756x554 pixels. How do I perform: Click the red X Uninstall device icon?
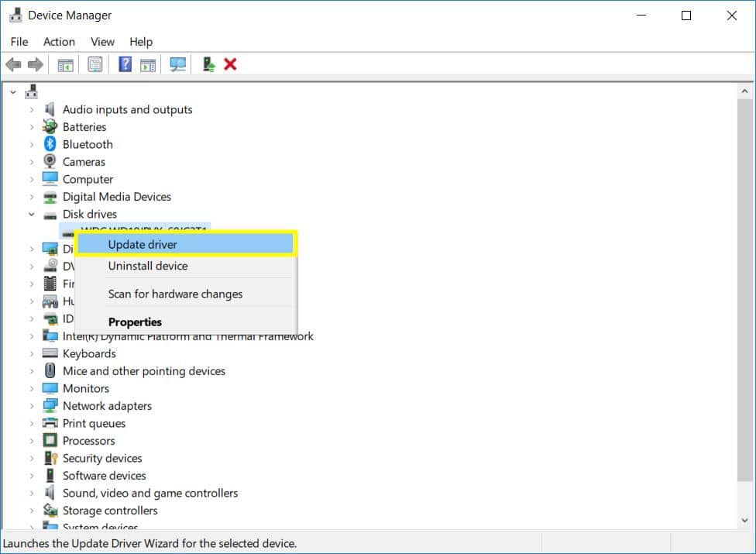click(x=230, y=64)
